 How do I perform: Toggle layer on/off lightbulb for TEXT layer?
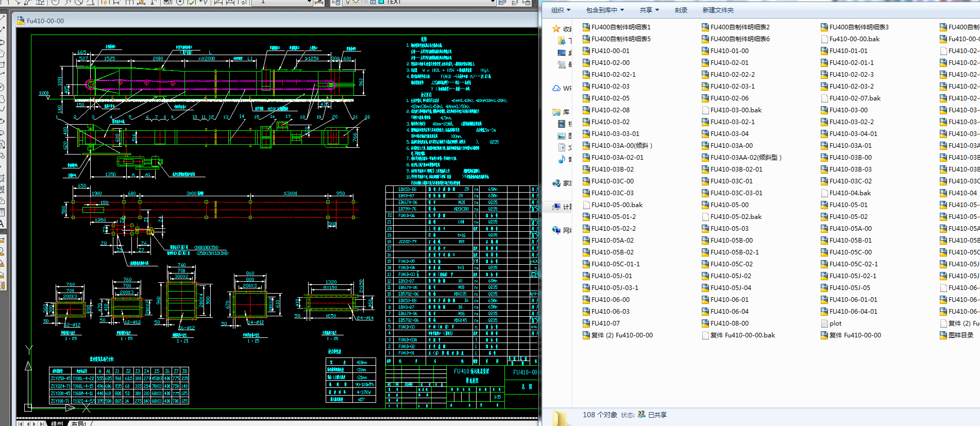click(x=348, y=2)
